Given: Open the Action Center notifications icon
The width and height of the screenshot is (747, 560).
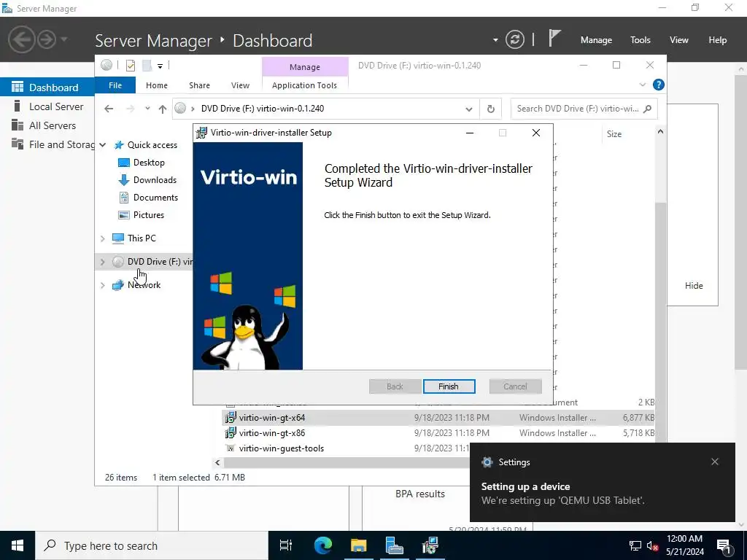Looking at the screenshot, I should pos(724,545).
